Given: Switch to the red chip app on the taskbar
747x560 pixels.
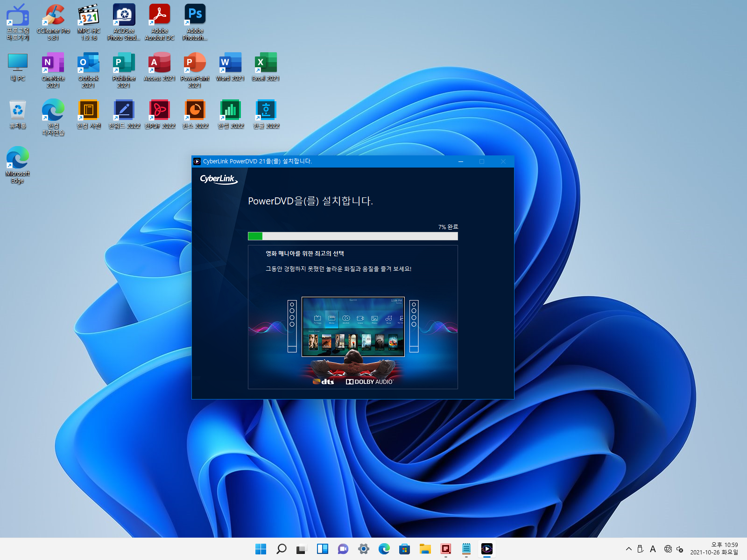Looking at the screenshot, I should tap(446, 549).
